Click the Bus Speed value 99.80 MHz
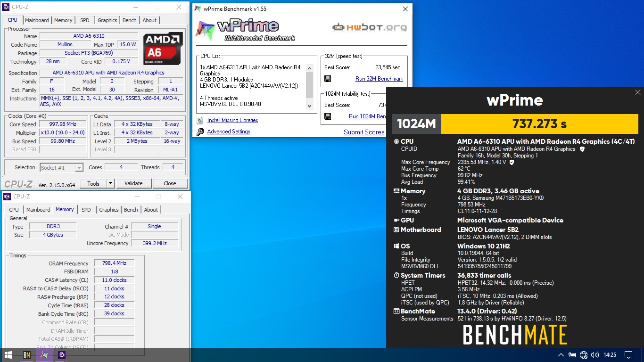Viewport: 644px width, 362px height. click(x=62, y=141)
